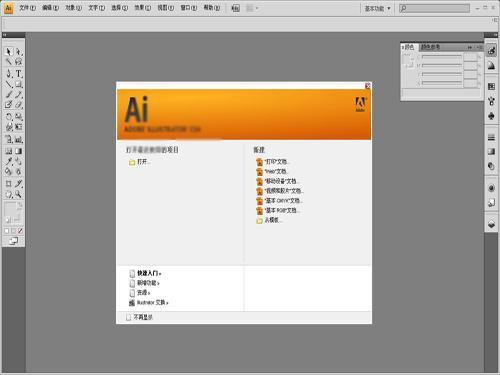Select the Blob Brush tool
The image size is (500, 375).
(9, 105)
